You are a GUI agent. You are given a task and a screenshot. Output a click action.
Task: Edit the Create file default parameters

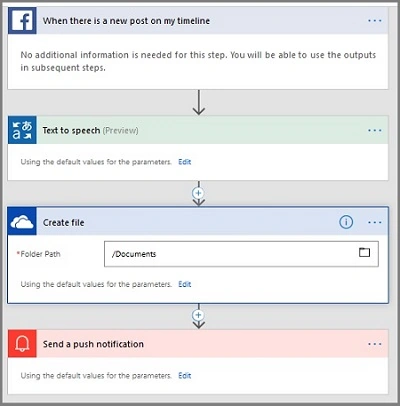coord(185,284)
